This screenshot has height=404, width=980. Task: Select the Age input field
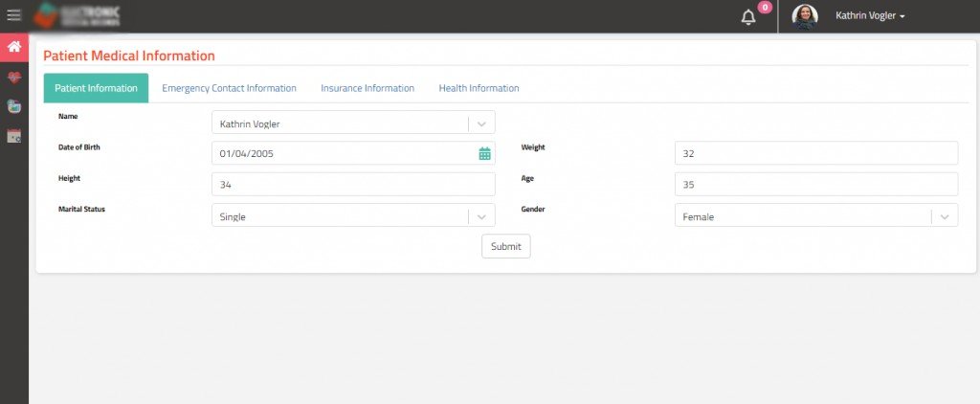[815, 185]
